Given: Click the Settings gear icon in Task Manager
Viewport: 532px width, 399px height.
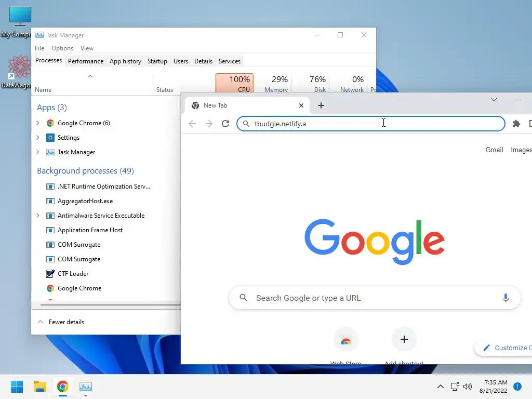Looking at the screenshot, I should point(50,137).
